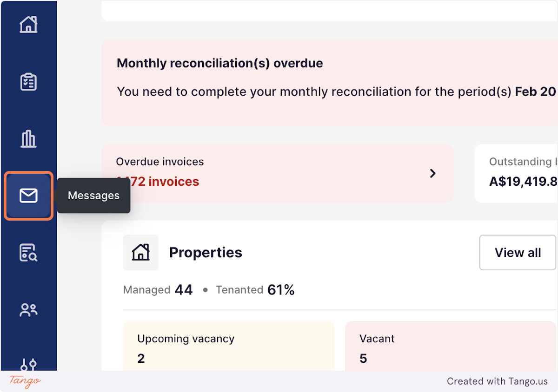The height and width of the screenshot is (392, 558).
Task: Click the house icon beside Properties heading
Action: [140, 252]
